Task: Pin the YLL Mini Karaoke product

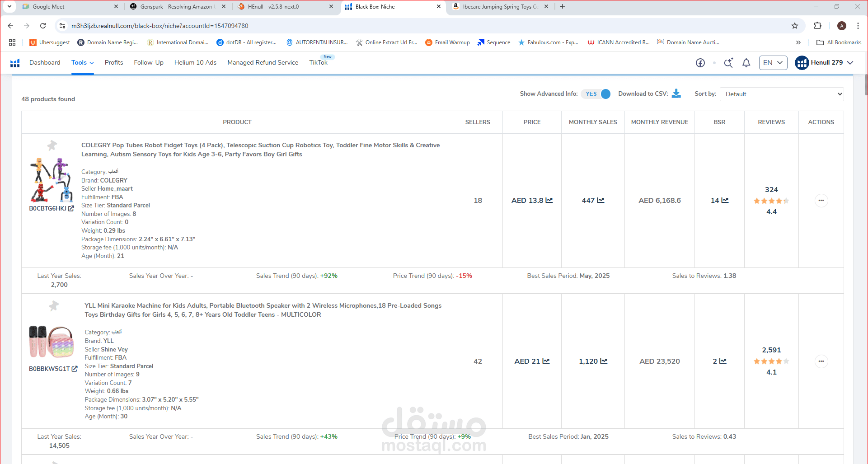Action: pyautogui.click(x=54, y=306)
